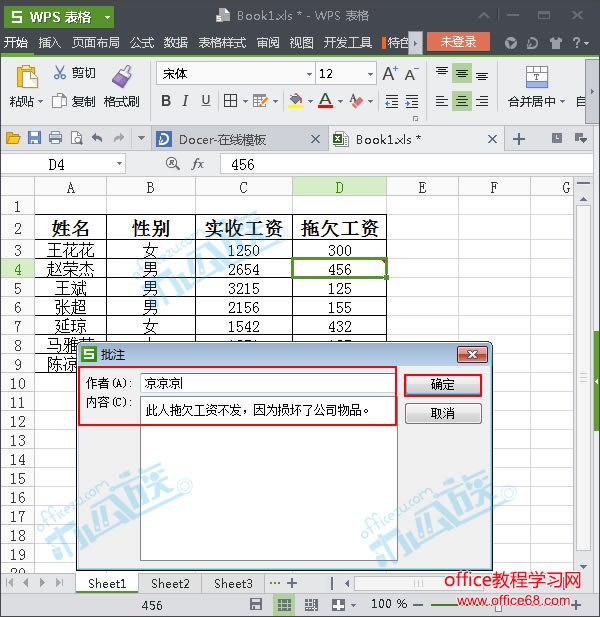Open the font size dropdown

(370, 74)
